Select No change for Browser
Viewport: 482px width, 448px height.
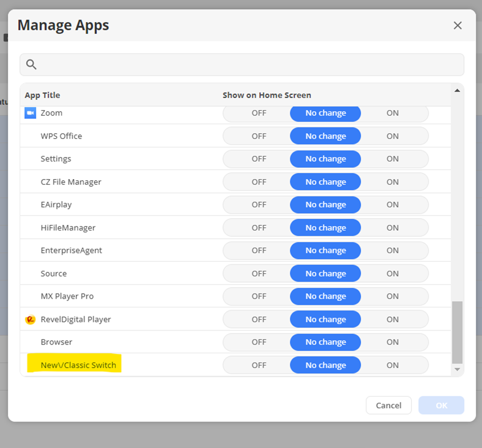(x=326, y=342)
